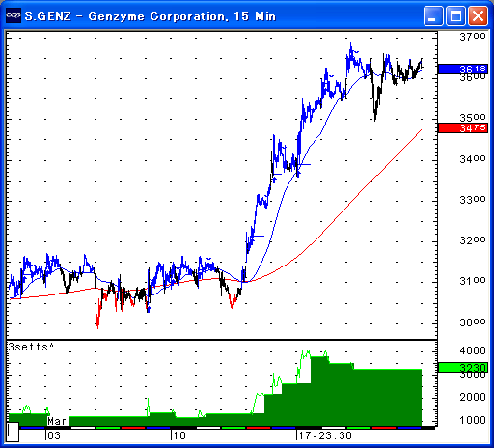Select the green 3230 study value label
Screen dimensions: 494x448
pyautogui.click(x=463, y=367)
